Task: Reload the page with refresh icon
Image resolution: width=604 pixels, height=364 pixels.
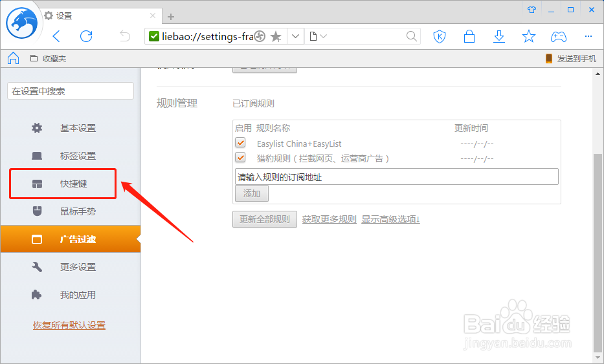Action: pos(86,36)
